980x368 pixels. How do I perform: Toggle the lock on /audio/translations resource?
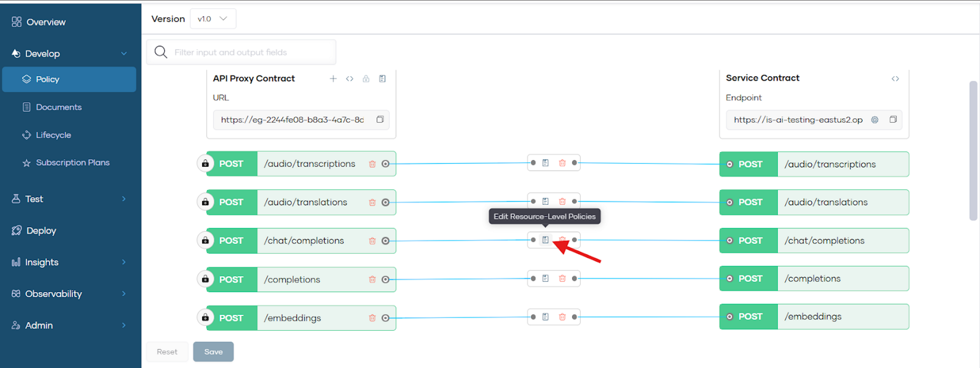point(205,202)
